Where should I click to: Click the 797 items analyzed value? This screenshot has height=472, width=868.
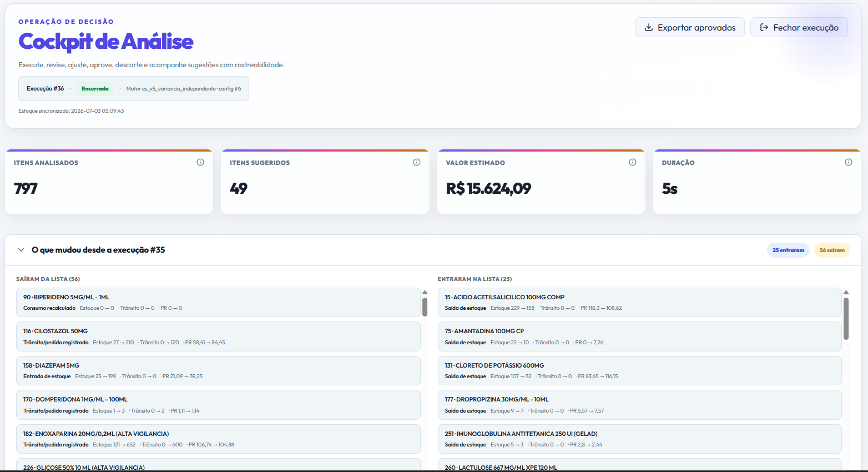(26, 189)
